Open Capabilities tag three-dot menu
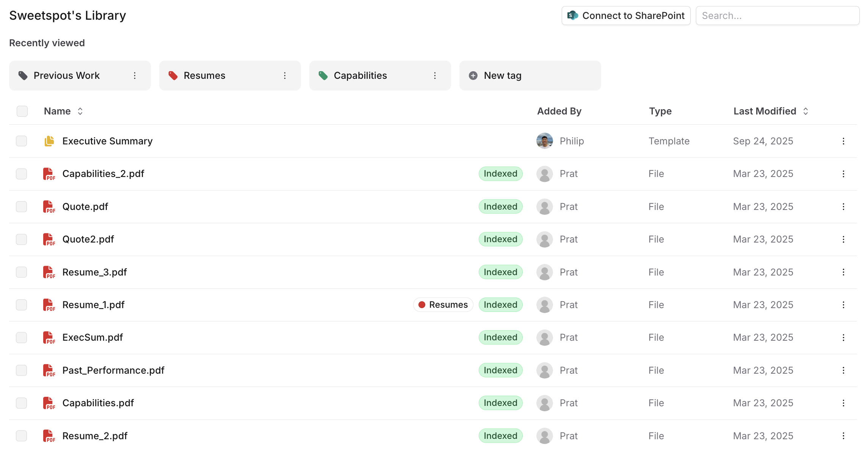 (435, 76)
